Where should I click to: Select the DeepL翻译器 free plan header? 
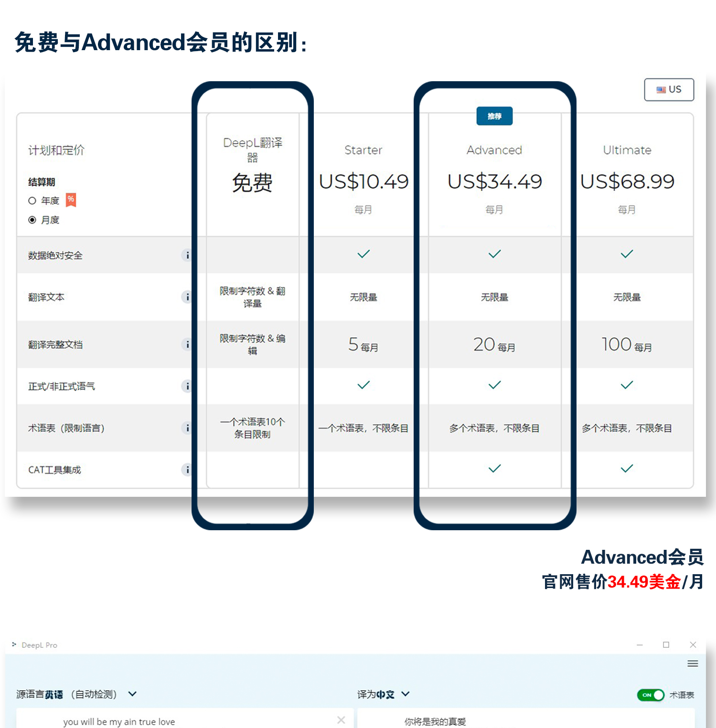(253, 150)
